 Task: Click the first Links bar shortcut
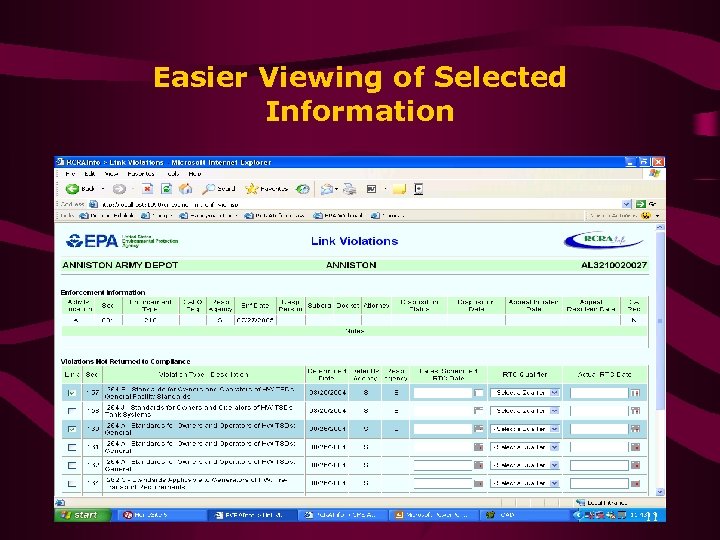[107, 215]
